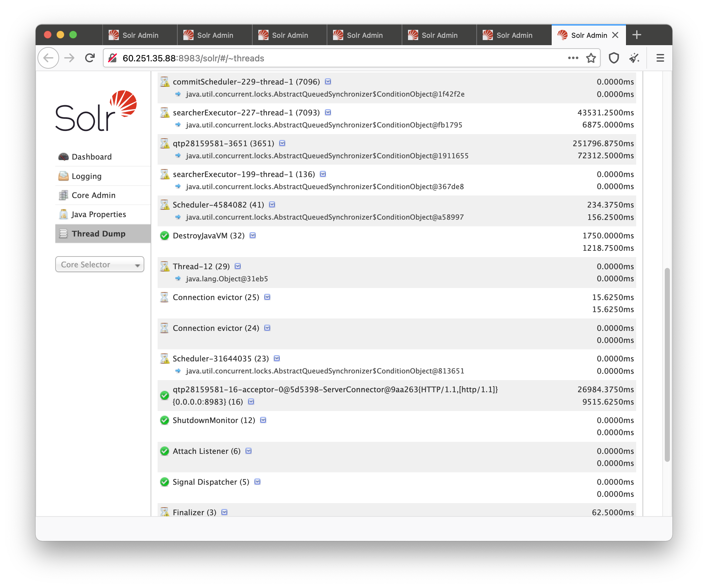This screenshot has width=708, height=588.
Task: Expand stack trace for Signal Dispatcher
Action: click(x=257, y=482)
